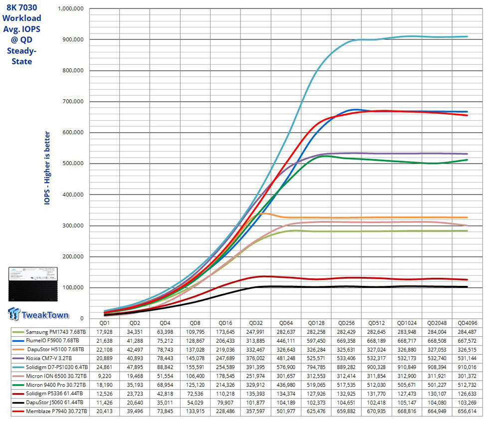The width and height of the screenshot is (489, 448).
Task: Click the DapuStor H5100 7.68TB legend label
Action: pyautogui.click(x=55, y=350)
